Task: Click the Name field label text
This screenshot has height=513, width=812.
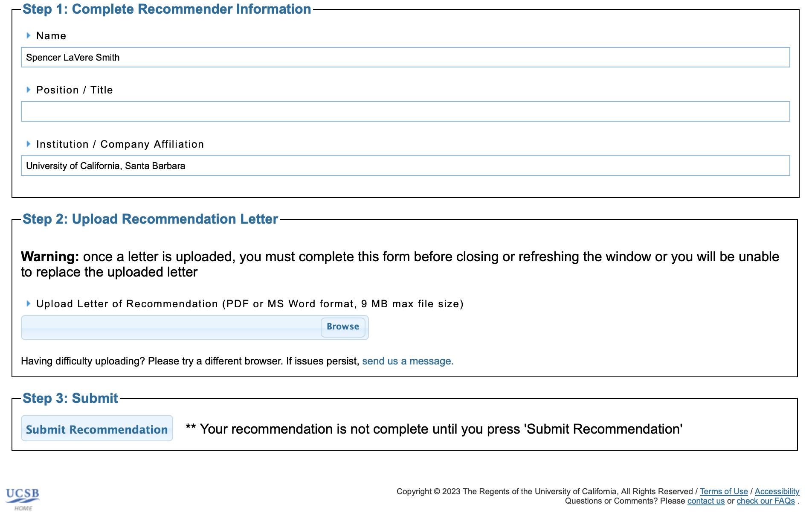Action: pos(51,36)
